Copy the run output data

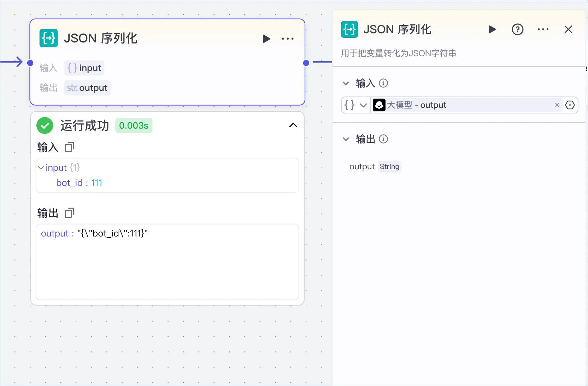[x=69, y=213]
